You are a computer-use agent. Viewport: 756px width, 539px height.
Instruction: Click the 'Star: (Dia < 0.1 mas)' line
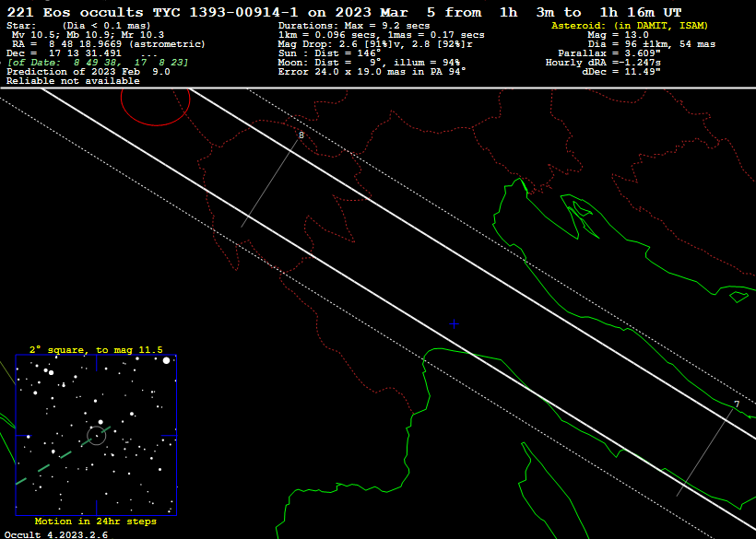click(78, 26)
